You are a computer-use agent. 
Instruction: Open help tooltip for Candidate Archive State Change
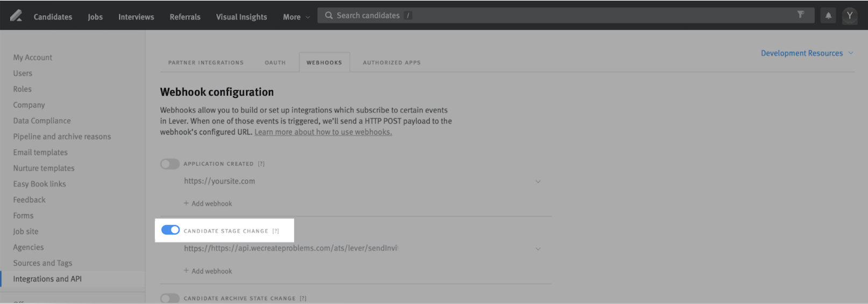click(303, 299)
